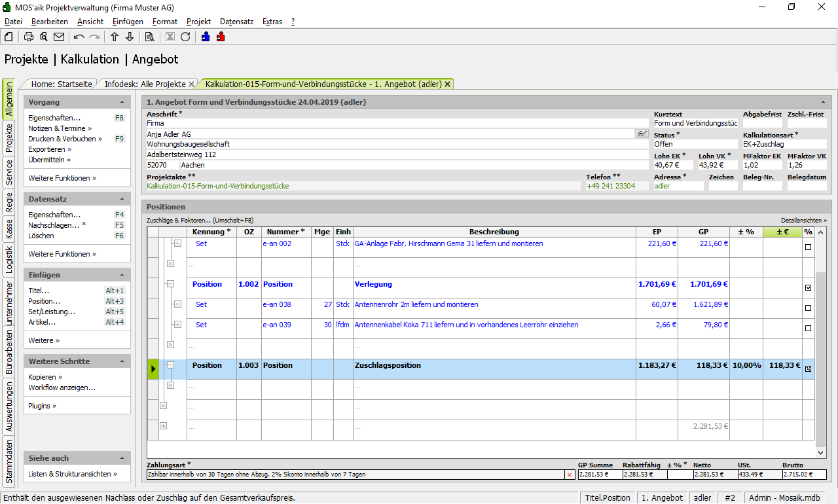This screenshot has height=504, width=838.
Task: Toggle the % checkbox in the Verlegung row
Action: click(808, 288)
